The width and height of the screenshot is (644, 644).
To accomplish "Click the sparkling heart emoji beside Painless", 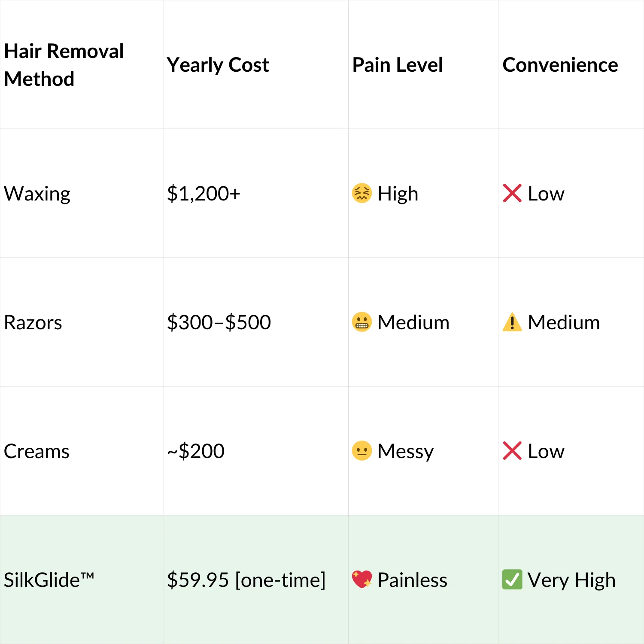I will click(x=362, y=579).
